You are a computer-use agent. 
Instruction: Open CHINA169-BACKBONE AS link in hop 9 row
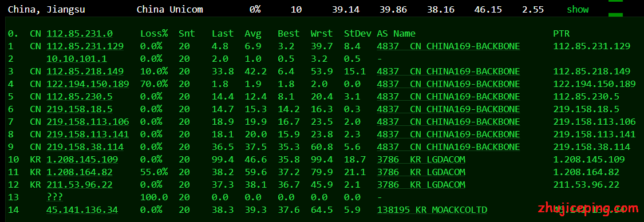pyautogui.click(x=448, y=147)
